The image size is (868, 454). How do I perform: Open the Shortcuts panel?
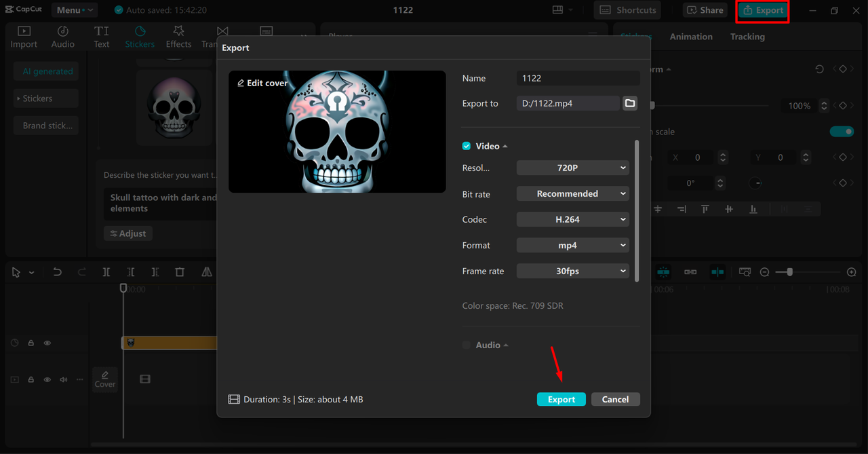click(x=628, y=10)
